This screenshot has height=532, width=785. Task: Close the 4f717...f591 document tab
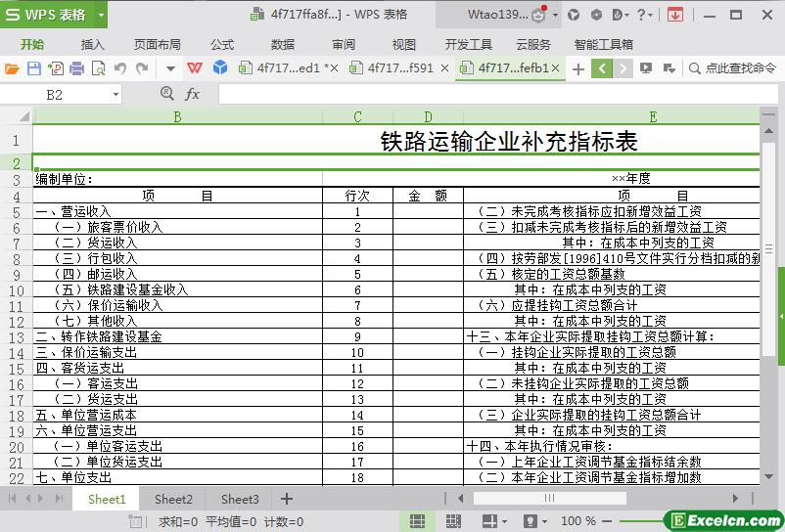(444, 68)
